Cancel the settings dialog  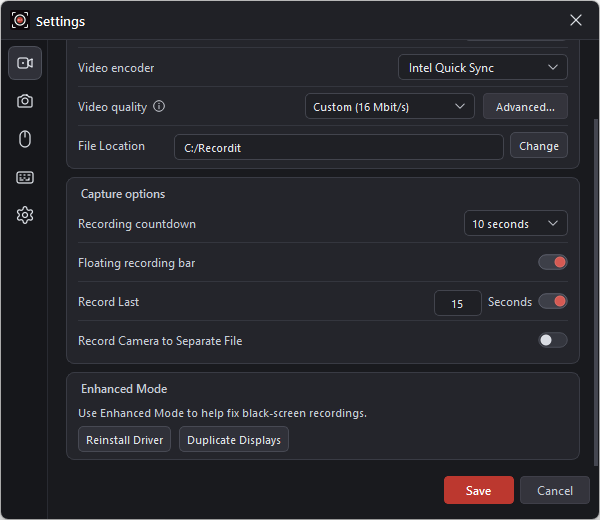(x=554, y=490)
